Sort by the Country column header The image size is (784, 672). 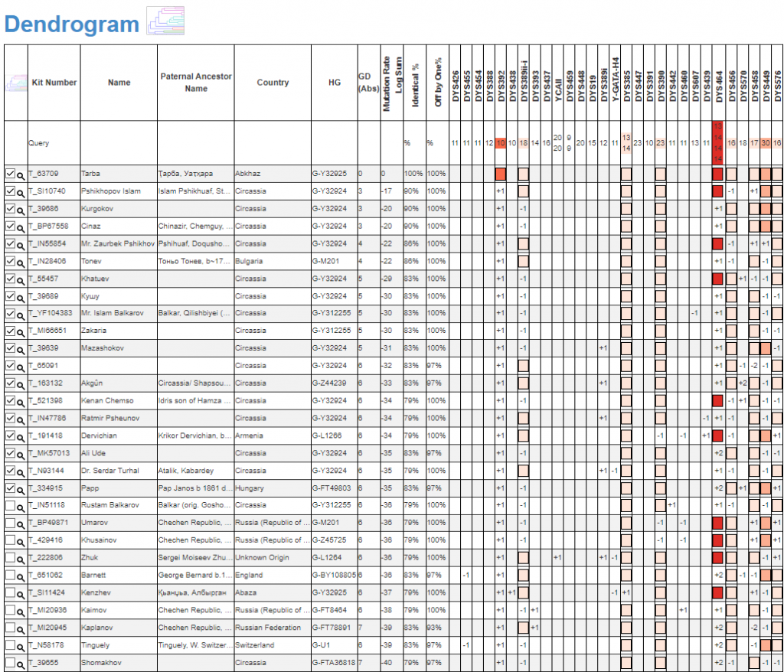coord(273,83)
